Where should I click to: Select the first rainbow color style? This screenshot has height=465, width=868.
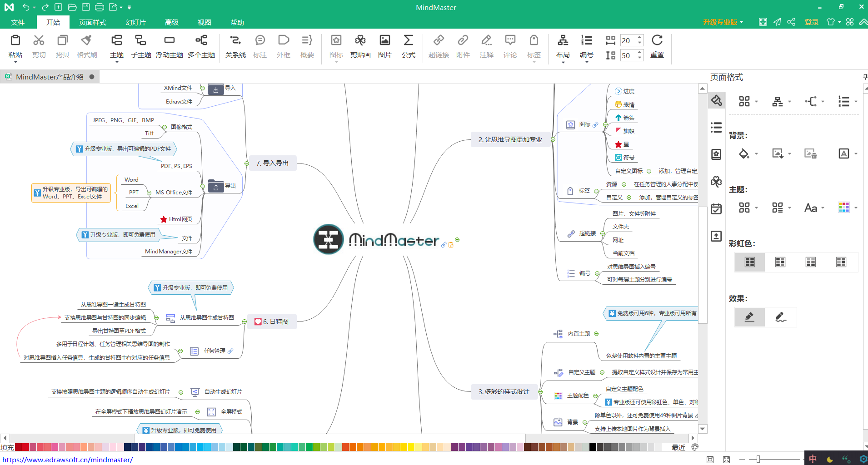(750, 262)
